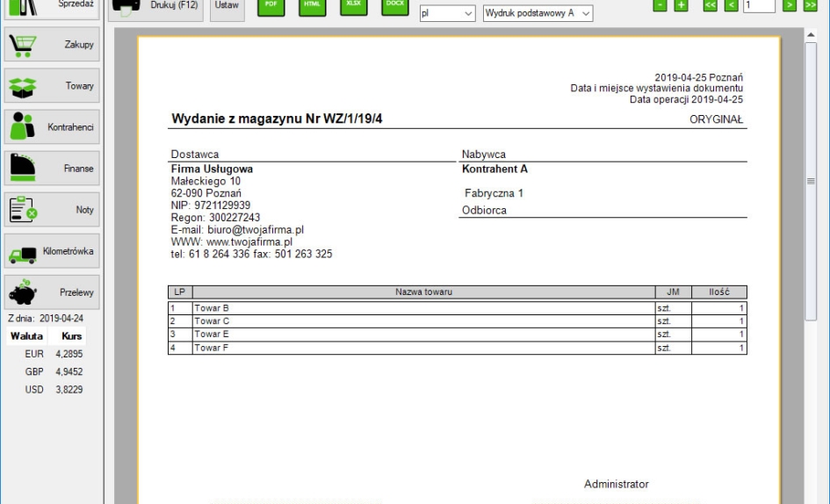Go to previous page with < icon
This screenshot has height=504, width=830.
tap(731, 6)
